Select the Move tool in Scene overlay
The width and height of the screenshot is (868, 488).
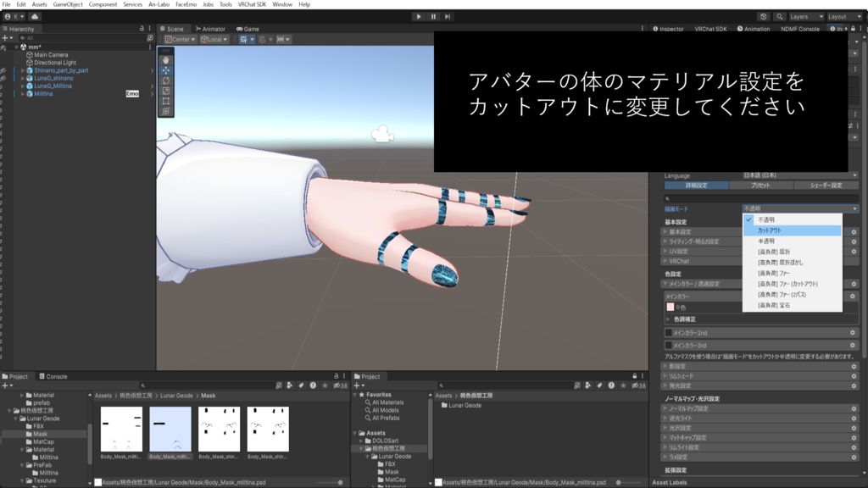click(x=165, y=70)
